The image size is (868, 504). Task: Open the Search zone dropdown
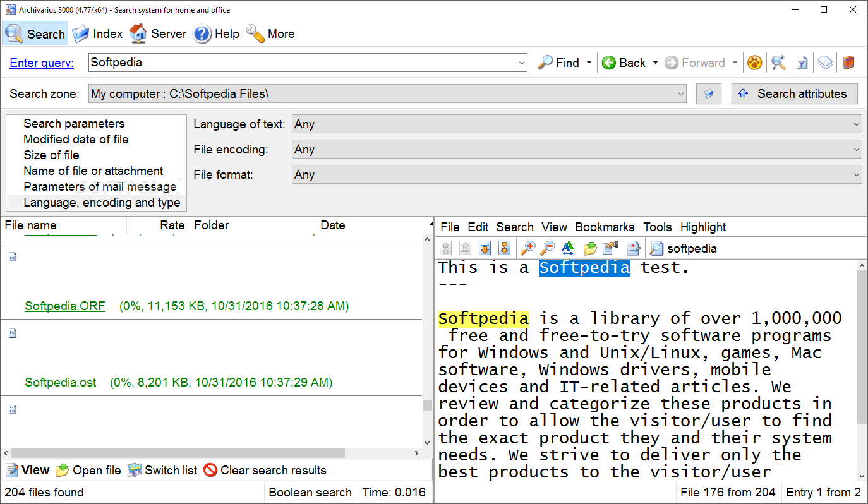tap(387, 94)
